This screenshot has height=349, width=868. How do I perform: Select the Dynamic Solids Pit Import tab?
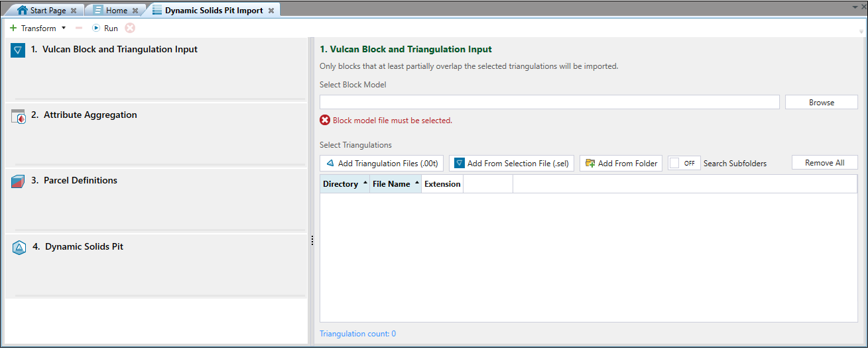[x=214, y=11]
